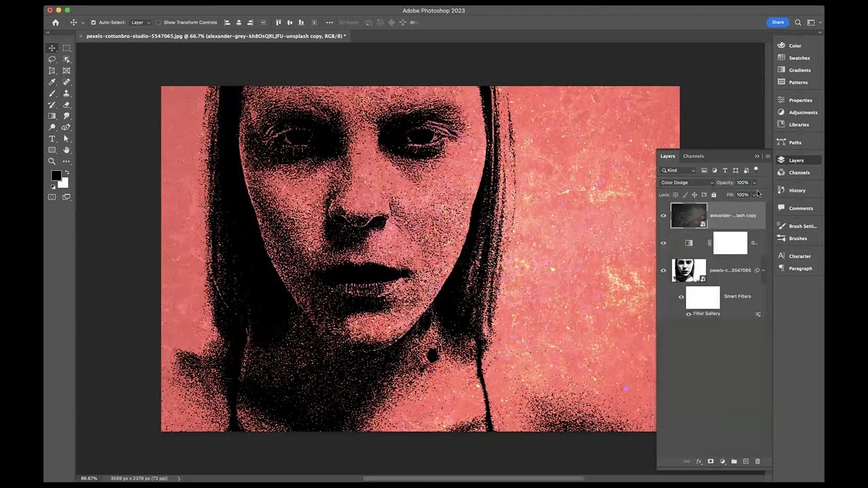
Task: Select the Path Selection tool
Action: pyautogui.click(x=66, y=139)
